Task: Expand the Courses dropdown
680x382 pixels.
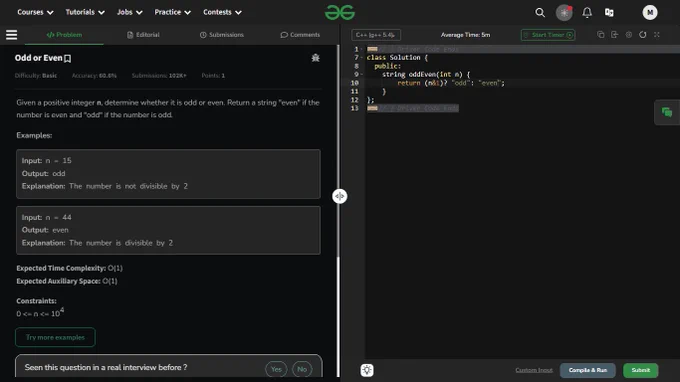Action: click(35, 12)
